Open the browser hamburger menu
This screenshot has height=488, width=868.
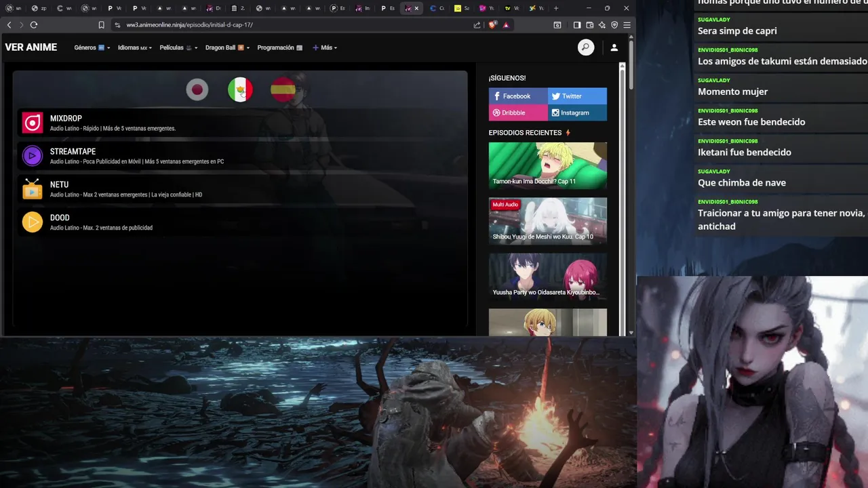click(627, 25)
